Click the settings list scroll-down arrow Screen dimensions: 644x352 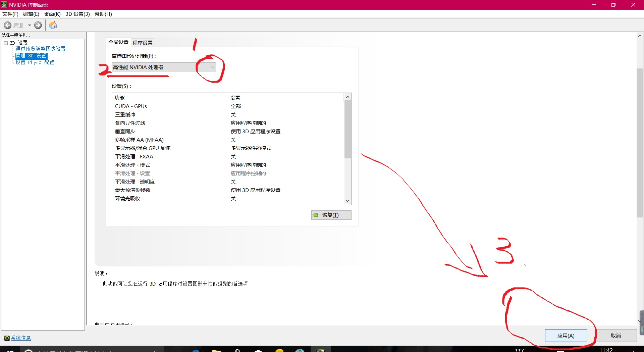[x=347, y=201]
